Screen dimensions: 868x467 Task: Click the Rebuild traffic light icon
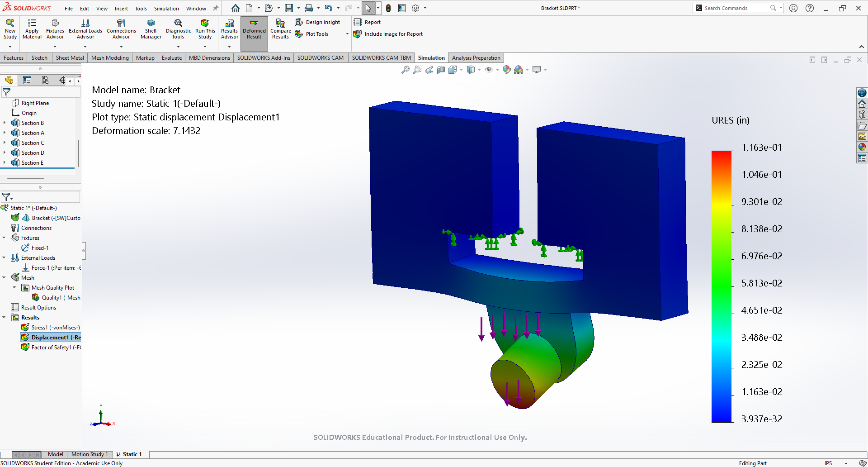388,8
